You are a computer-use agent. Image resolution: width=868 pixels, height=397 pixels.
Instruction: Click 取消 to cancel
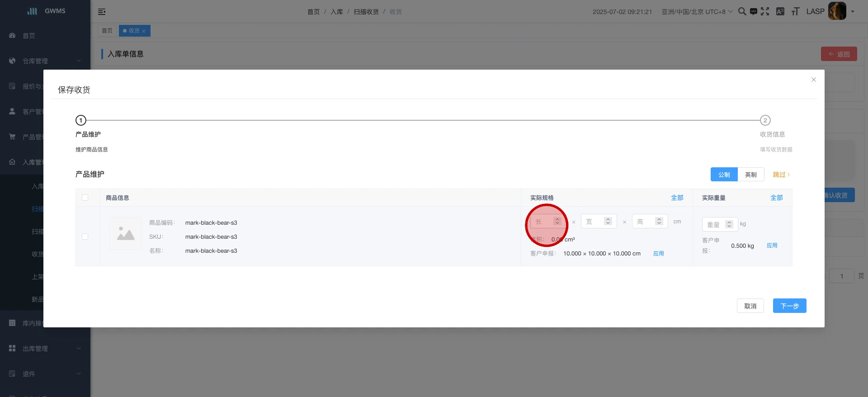pos(750,306)
